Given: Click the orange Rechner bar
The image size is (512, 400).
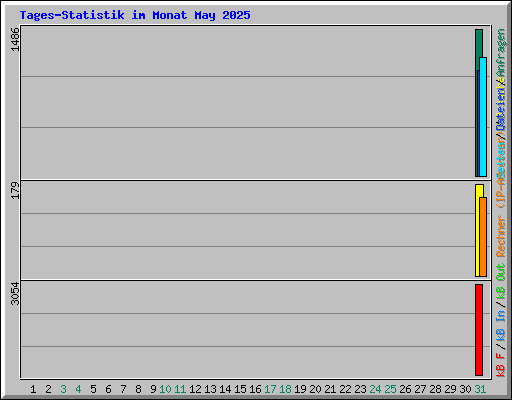Looking at the screenshot, I should (x=483, y=237).
